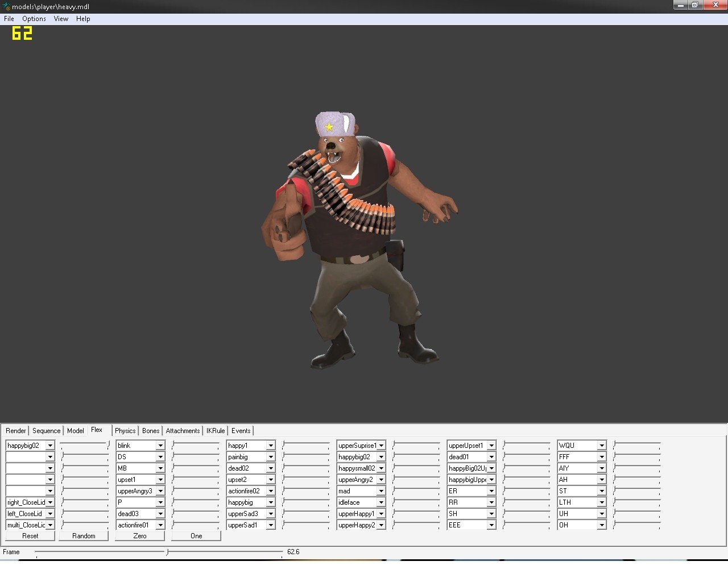
Task: Open the File menu
Action: [x=9, y=19]
